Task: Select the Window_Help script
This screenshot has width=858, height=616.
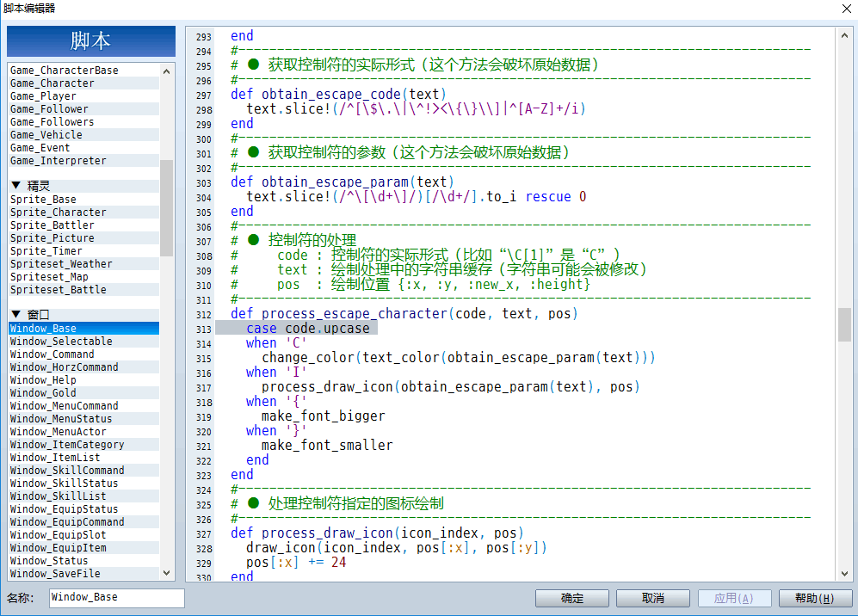Action: [84, 380]
